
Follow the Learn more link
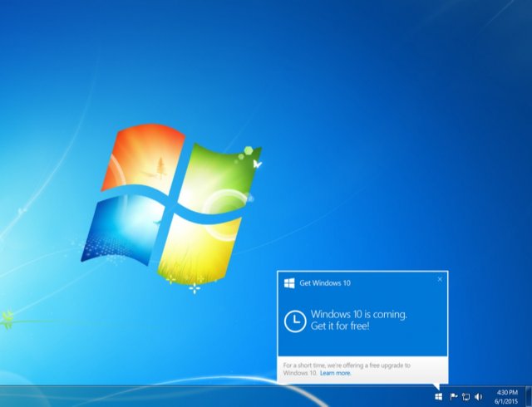pyautogui.click(x=335, y=373)
